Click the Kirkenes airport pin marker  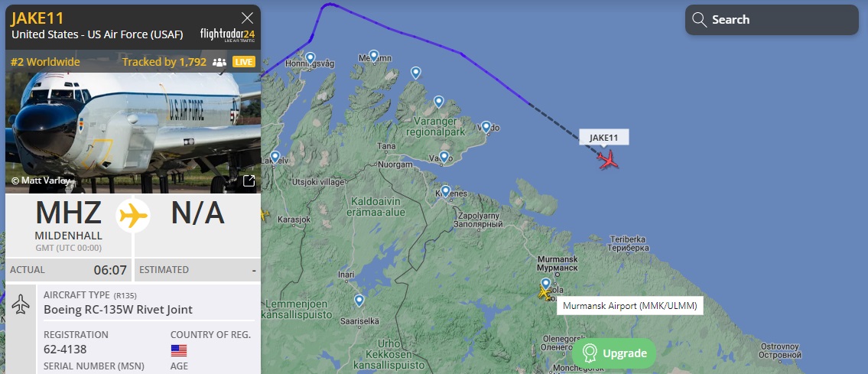(445, 191)
